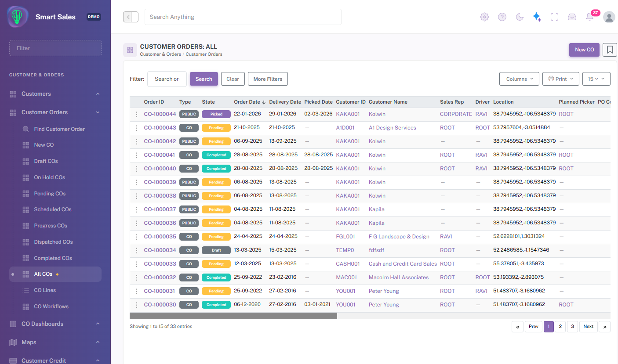The height and width of the screenshot is (364, 618).
Task: Open the AI sparkle assistant icon
Action: pyautogui.click(x=537, y=17)
